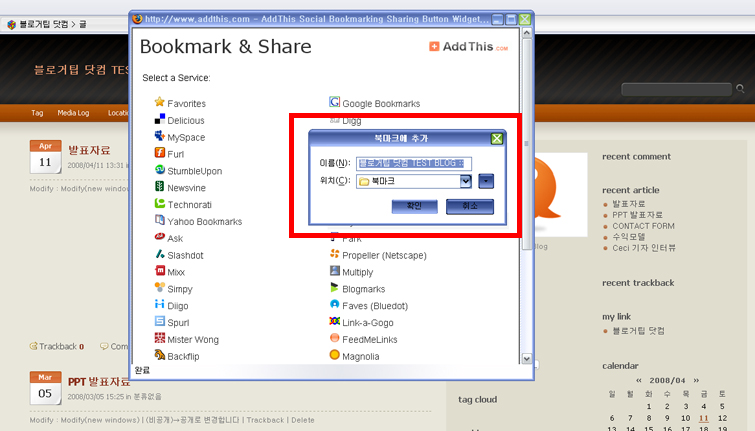Click the blog search magnifier icon
Viewport: 755px width, 431px height.
pos(740,89)
